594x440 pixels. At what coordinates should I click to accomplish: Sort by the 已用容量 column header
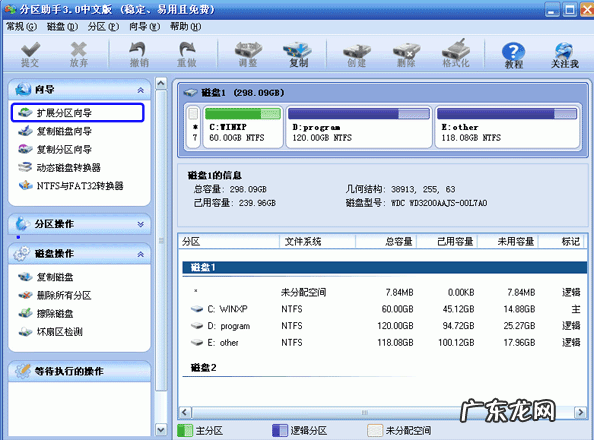point(447,241)
